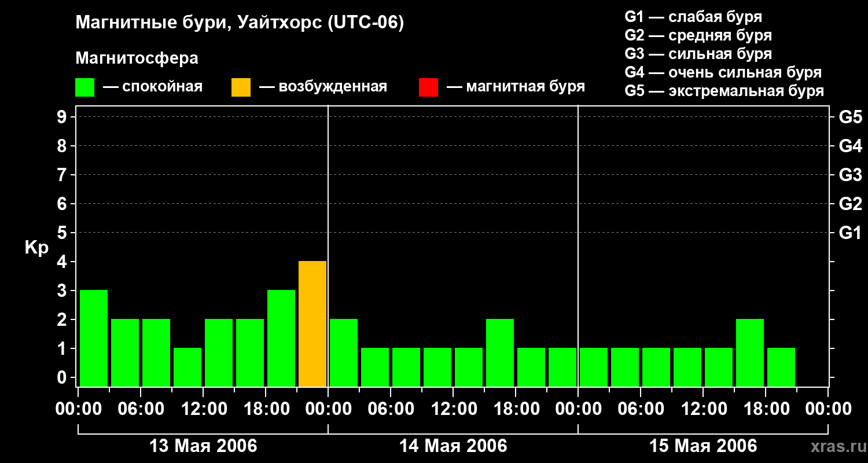Screen dimensions: 868x463
Task: Click the 'Kp' axis label
Action: [36, 248]
